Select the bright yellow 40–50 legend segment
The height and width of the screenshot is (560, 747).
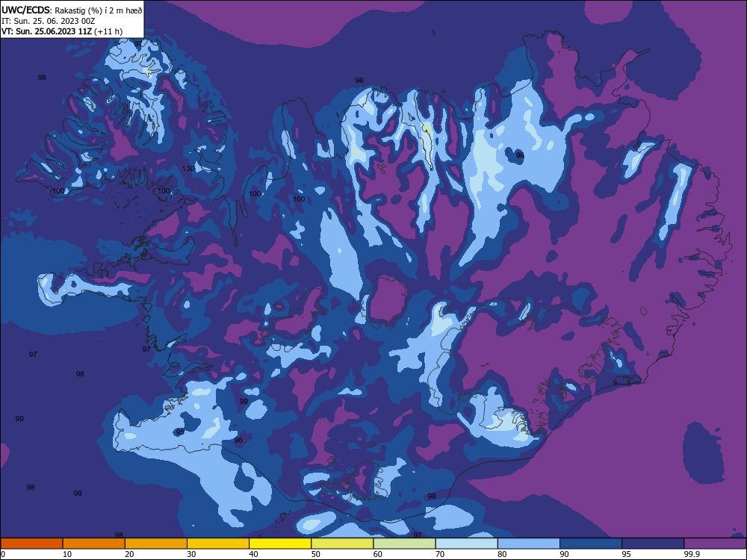click(x=280, y=544)
